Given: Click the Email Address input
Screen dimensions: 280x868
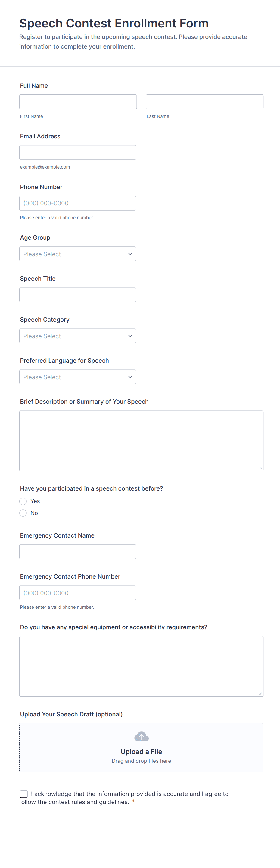Looking at the screenshot, I should pyautogui.click(x=78, y=153).
